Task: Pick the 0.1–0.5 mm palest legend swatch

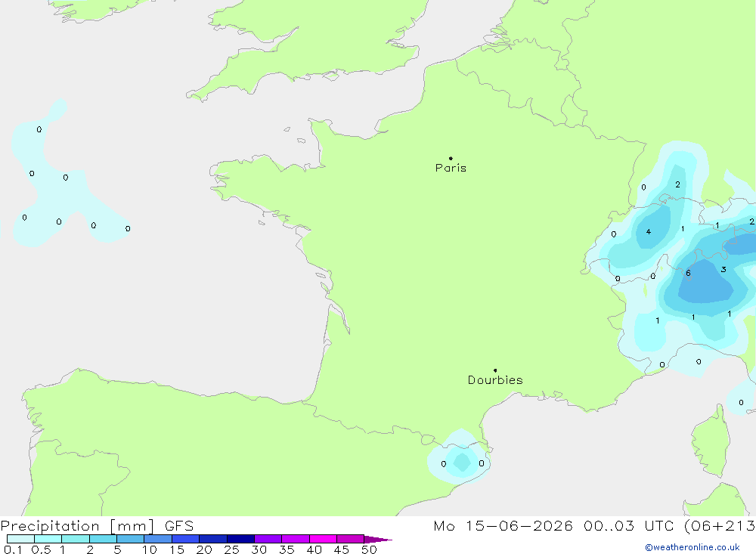Action: tap(20, 539)
